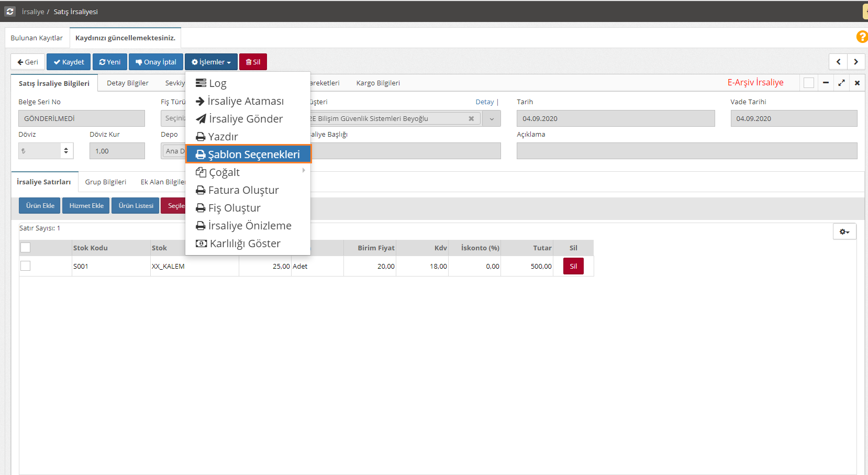
Task: Expand the customer dropdown arrow
Action: [492, 119]
